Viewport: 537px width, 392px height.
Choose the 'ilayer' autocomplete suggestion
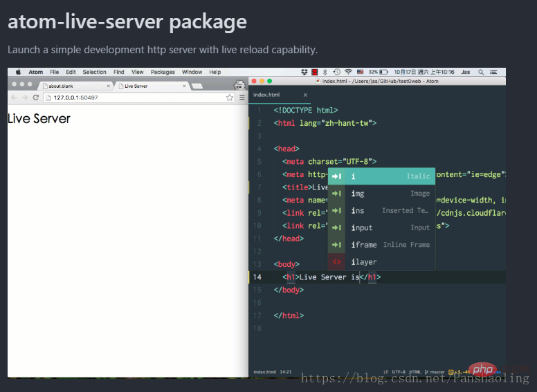pyautogui.click(x=381, y=261)
